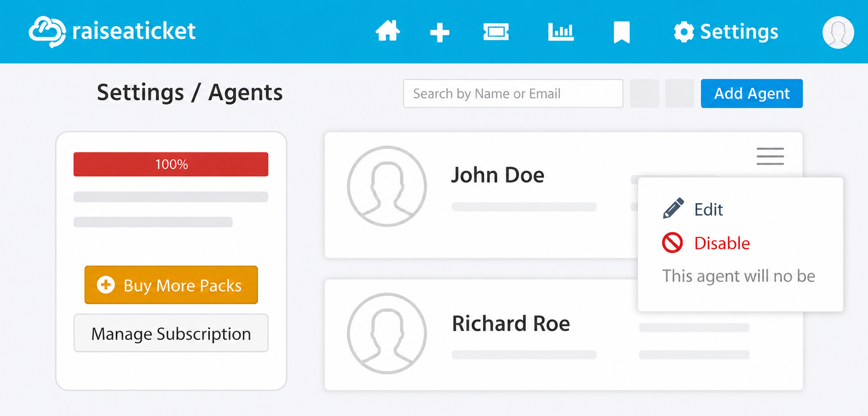This screenshot has width=868, height=416.
Task: Click the pencil Edit icon
Action: pyautogui.click(x=673, y=208)
